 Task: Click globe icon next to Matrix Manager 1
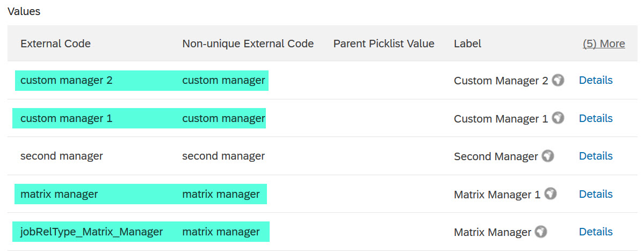pos(551,194)
